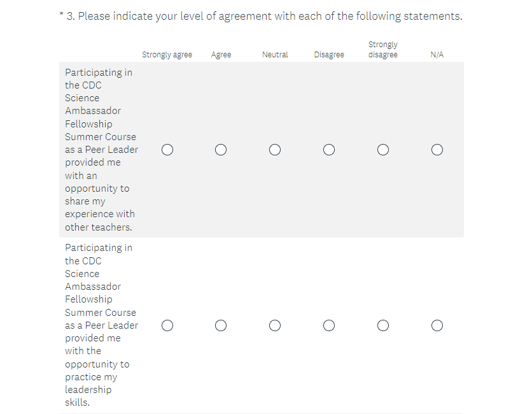Select Strongly agree for sharing experience statement
The image size is (532, 414).
[x=167, y=150]
